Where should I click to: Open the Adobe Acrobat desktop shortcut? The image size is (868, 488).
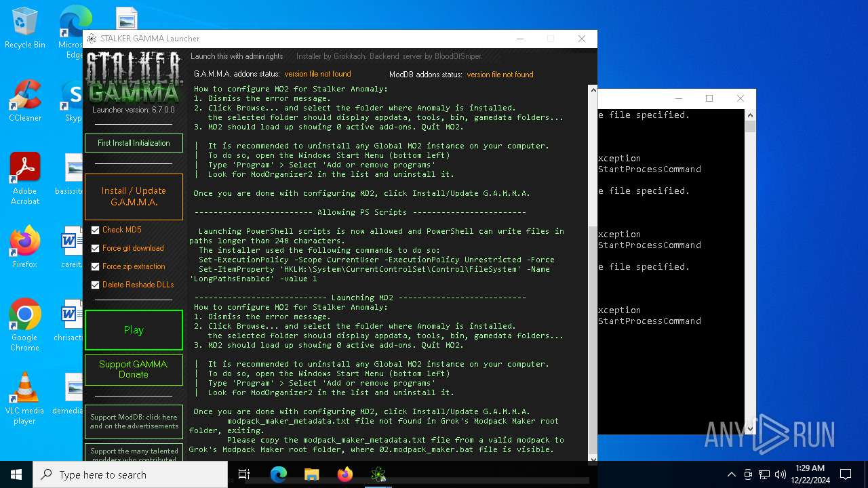tap(24, 180)
